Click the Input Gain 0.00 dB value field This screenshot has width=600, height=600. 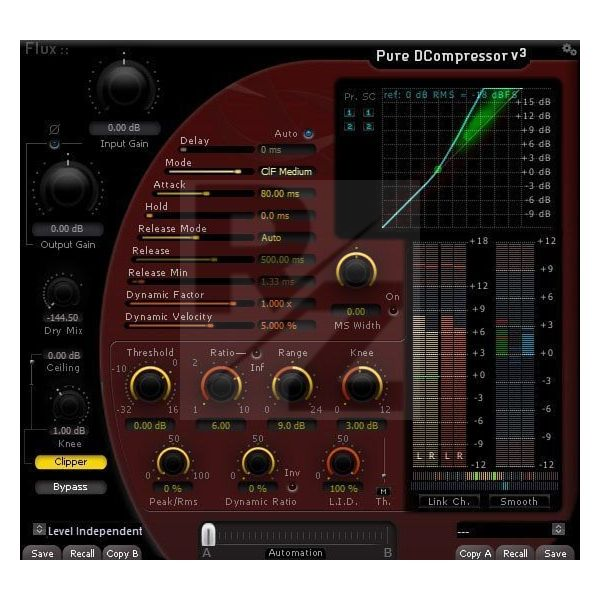(x=124, y=128)
